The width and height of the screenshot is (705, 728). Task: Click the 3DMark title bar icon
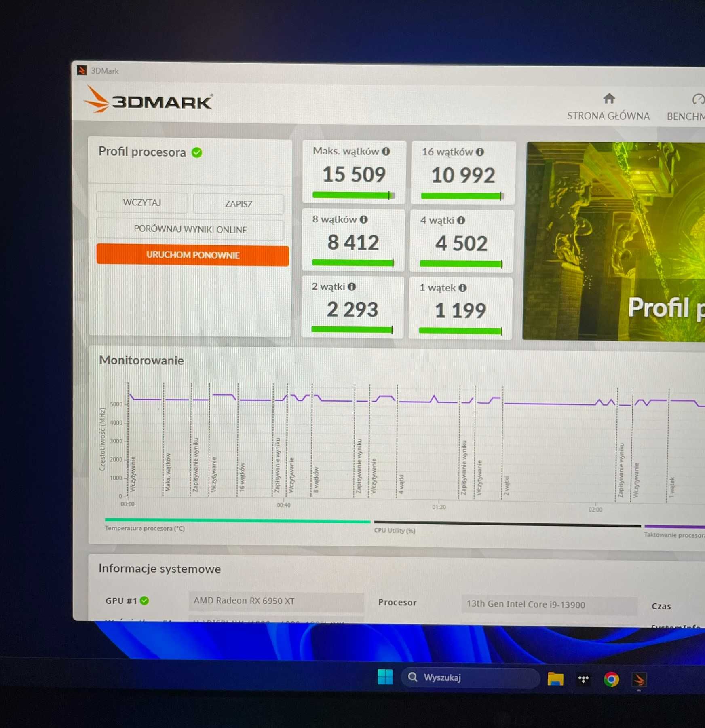point(82,70)
